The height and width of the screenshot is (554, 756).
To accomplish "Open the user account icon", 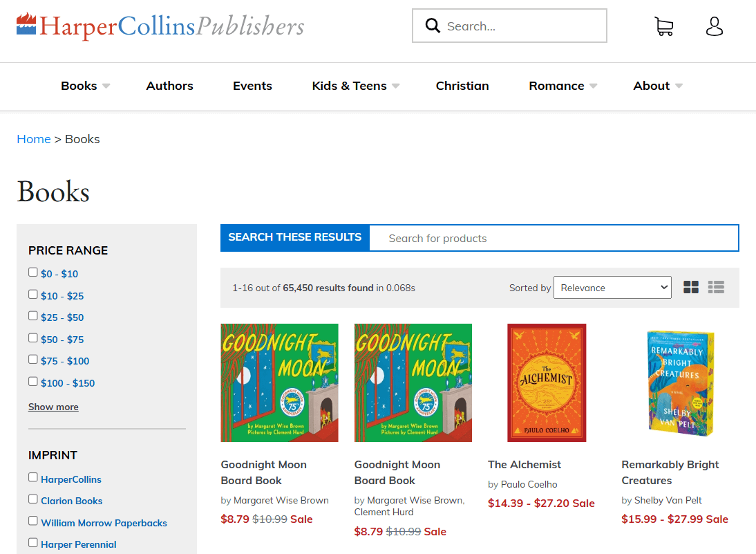I will coord(714,26).
